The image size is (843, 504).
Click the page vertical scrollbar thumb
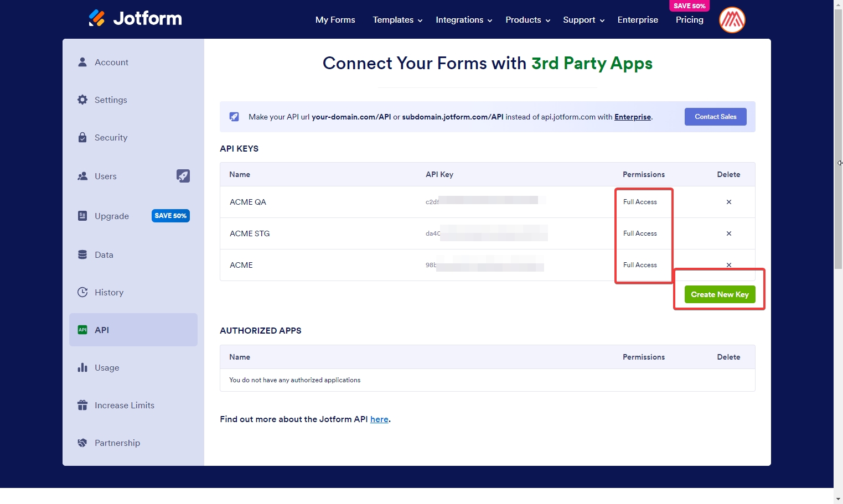click(838, 138)
